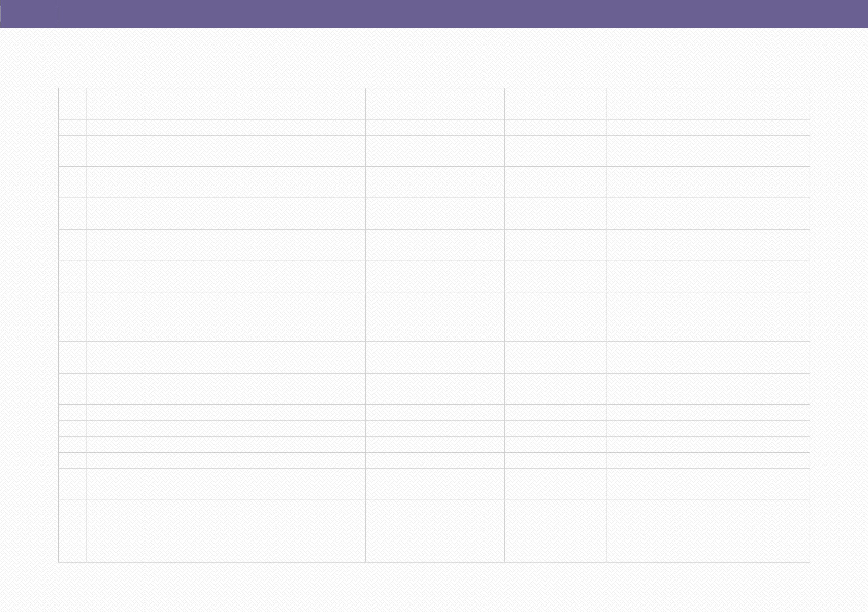Click the tallest bottom row cell, last column
The height and width of the screenshot is (612, 868).
708,531
